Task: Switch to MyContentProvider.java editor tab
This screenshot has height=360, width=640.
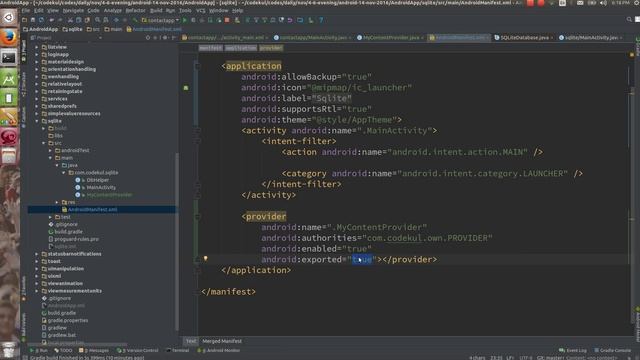Action: [391, 38]
